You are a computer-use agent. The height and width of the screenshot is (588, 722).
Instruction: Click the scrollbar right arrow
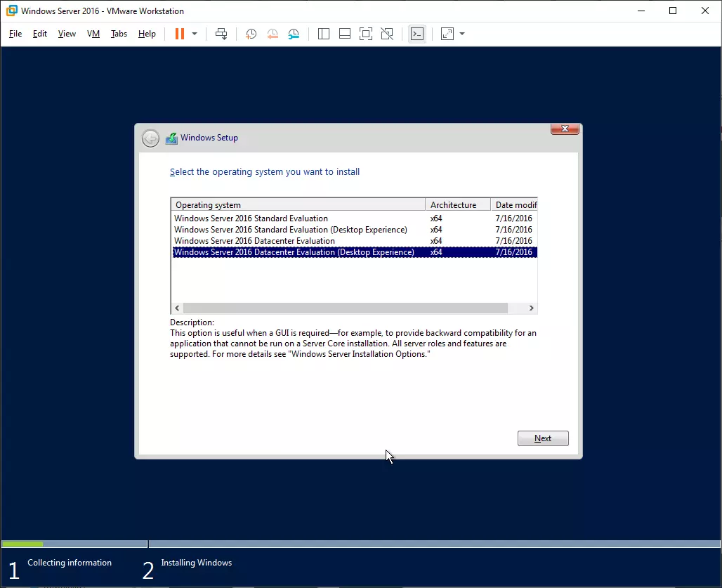pyautogui.click(x=532, y=308)
